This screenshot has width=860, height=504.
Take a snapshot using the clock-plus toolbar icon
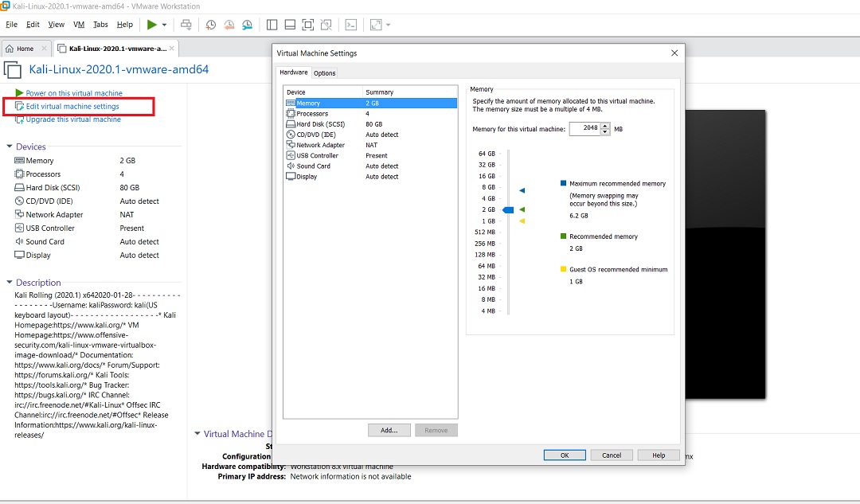pyautogui.click(x=210, y=25)
